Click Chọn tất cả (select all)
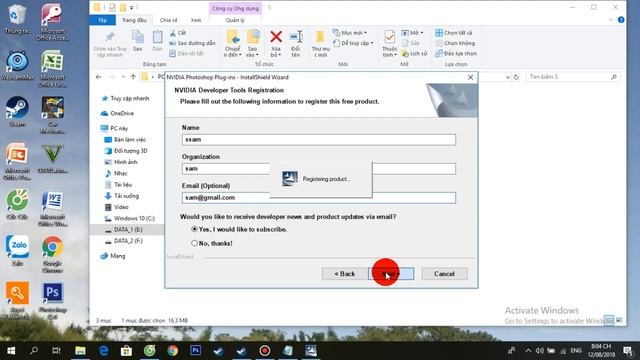Image resolution: width=640 pixels, height=360 pixels. click(453, 33)
